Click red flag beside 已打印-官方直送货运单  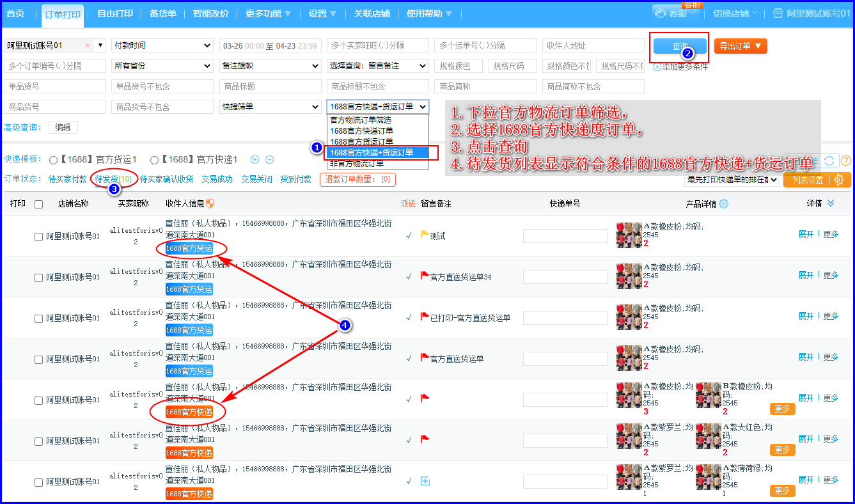[x=425, y=317]
